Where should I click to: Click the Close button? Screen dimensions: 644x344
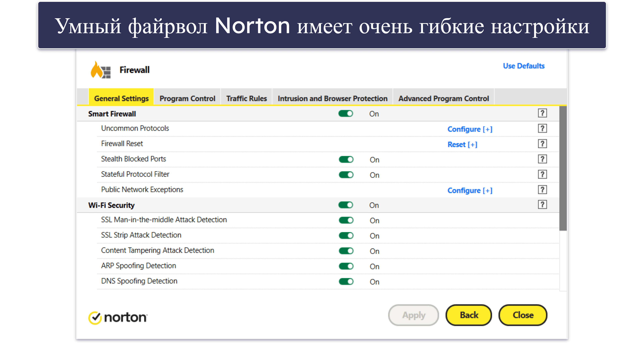click(523, 315)
